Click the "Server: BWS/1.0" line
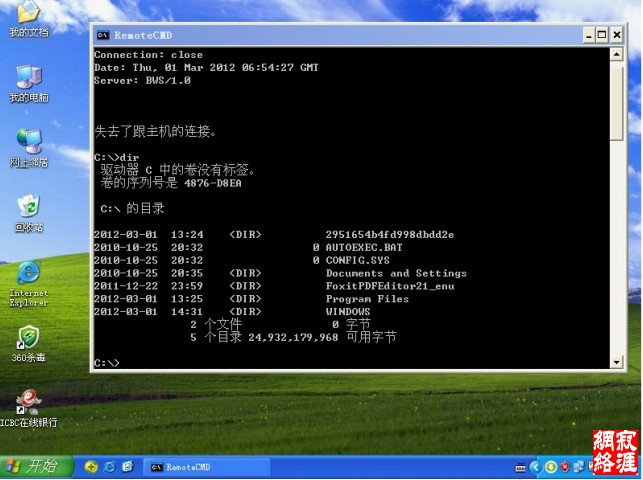 point(142,80)
